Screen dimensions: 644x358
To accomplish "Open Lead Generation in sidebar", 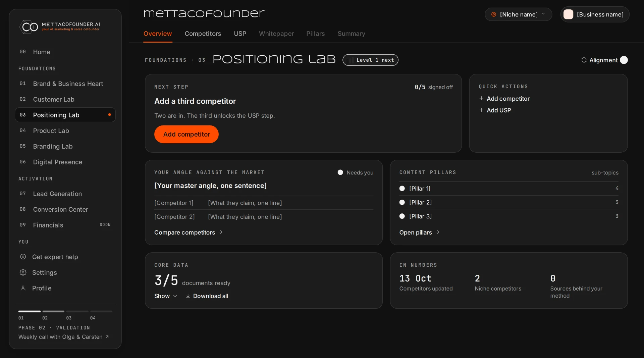I will (x=65, y=194).
